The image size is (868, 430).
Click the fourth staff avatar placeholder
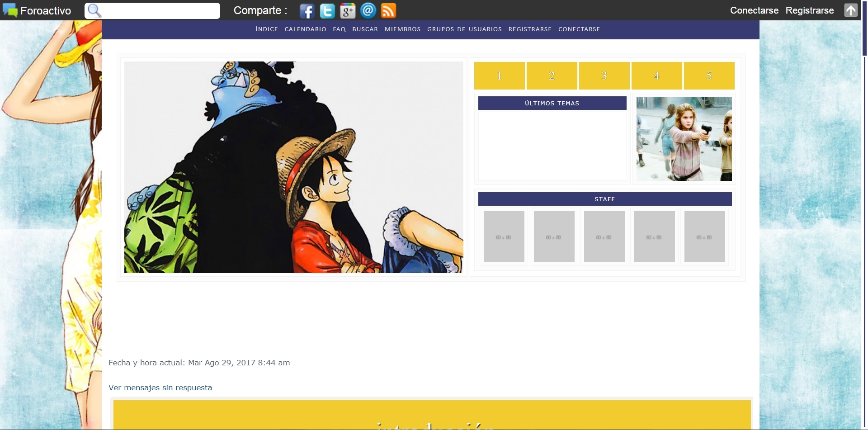[x=655, y=236]
